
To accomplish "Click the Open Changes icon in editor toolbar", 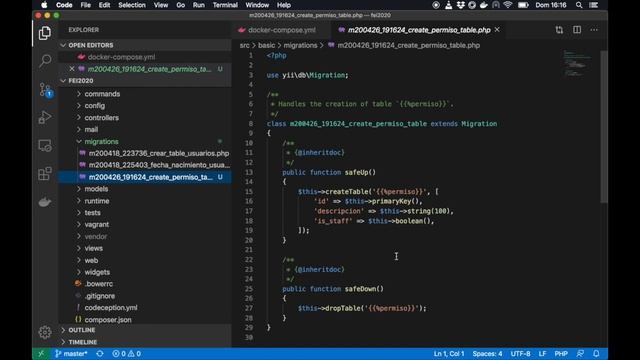I will click(559, 30).
